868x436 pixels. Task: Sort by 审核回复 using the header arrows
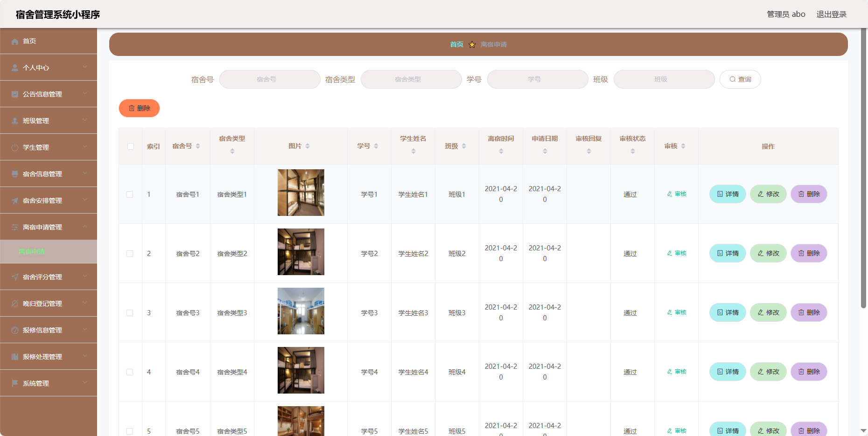pos(589,152)
